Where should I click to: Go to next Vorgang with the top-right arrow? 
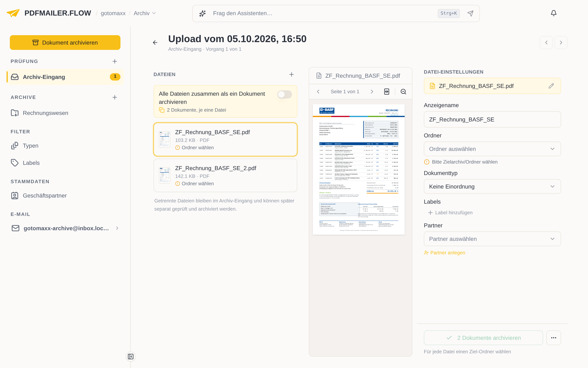point(561,43)
